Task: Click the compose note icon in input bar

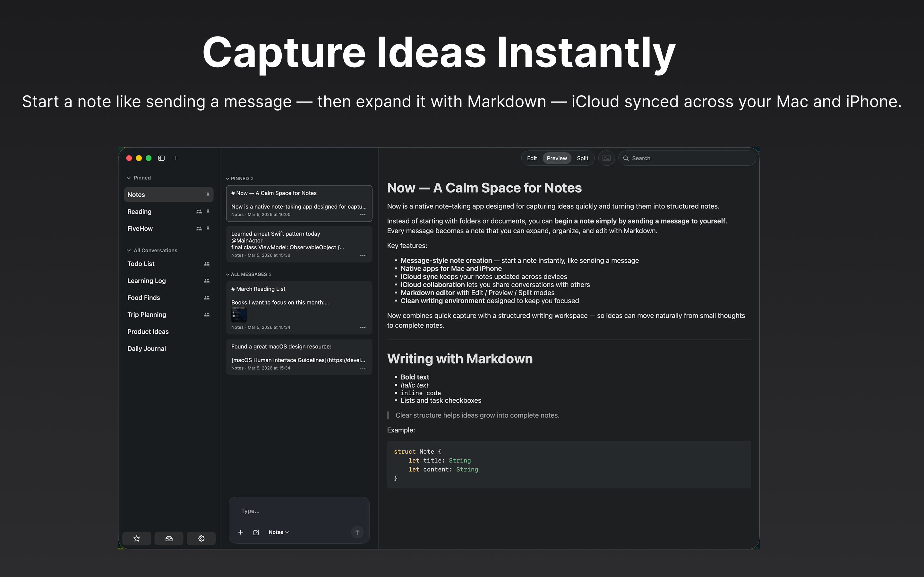Action: tap(256, 532)
